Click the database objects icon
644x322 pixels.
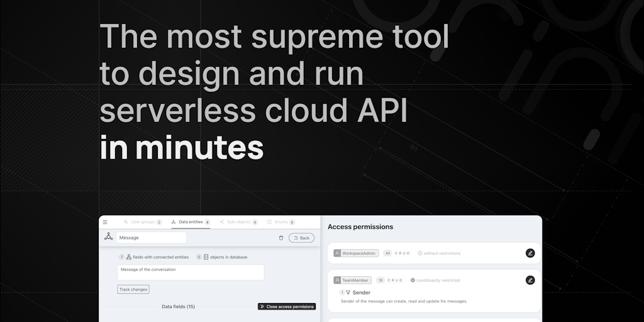pos(206,257)
